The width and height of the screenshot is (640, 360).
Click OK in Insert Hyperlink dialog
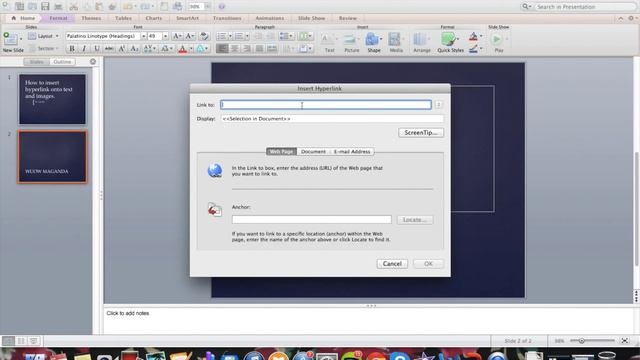428,264
